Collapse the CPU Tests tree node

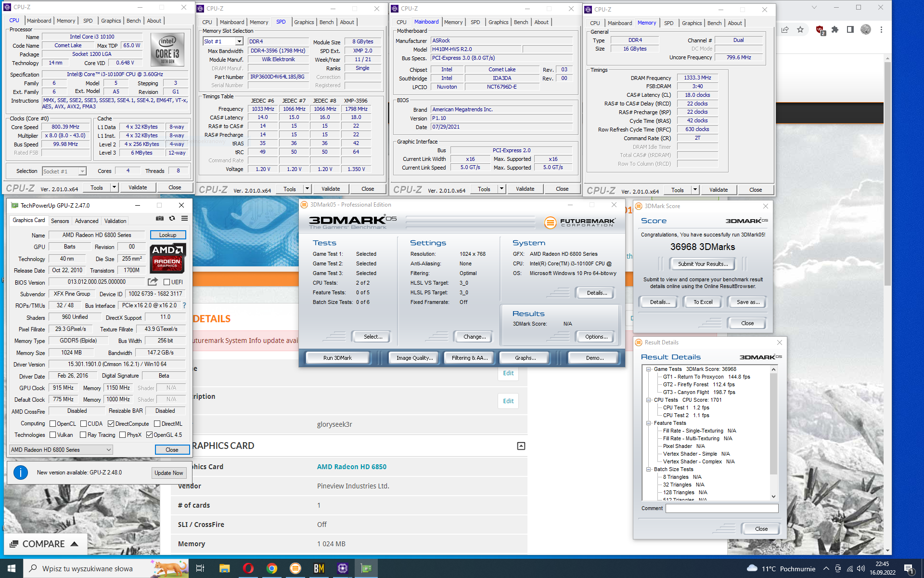pyautogui.click(x=648, y=400)
